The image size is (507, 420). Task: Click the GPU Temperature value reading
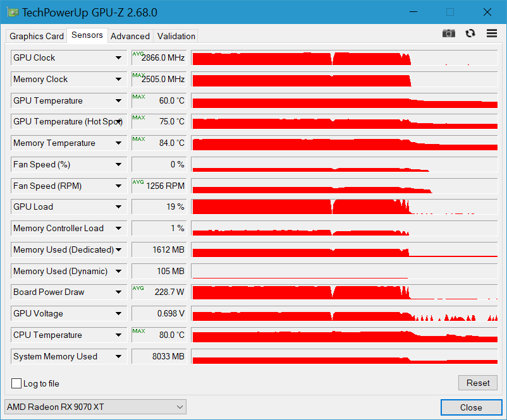click(159, 101)
